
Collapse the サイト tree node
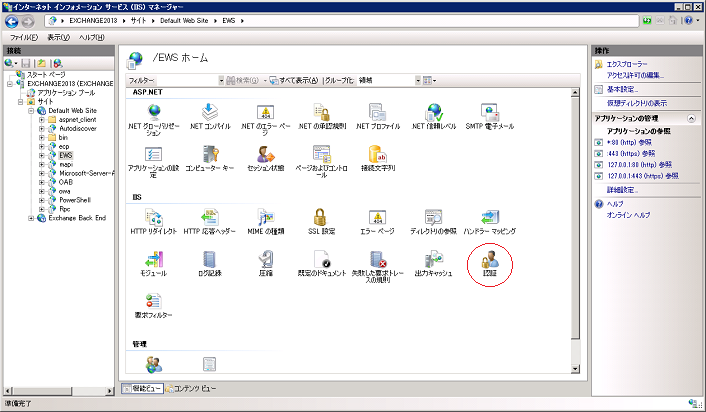(x=20, y=102)
